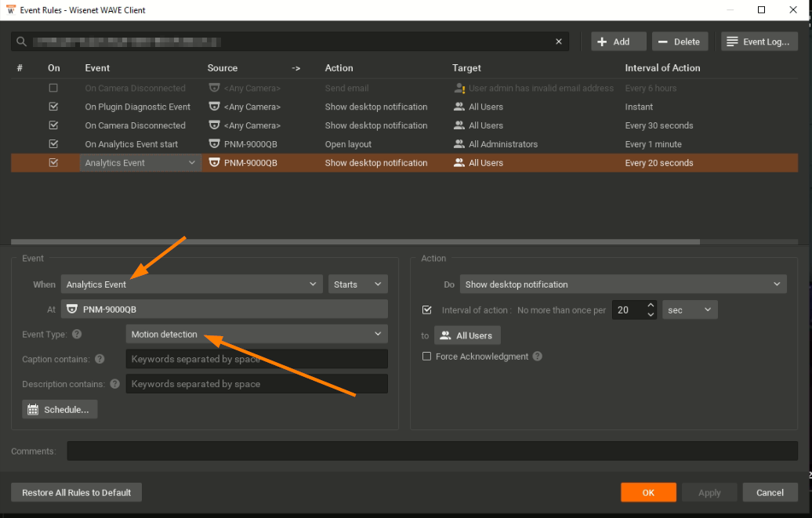The height and width of the screenshot is (518, 812).
Task: Select the Open layout action cell
Action: (348, 144)
